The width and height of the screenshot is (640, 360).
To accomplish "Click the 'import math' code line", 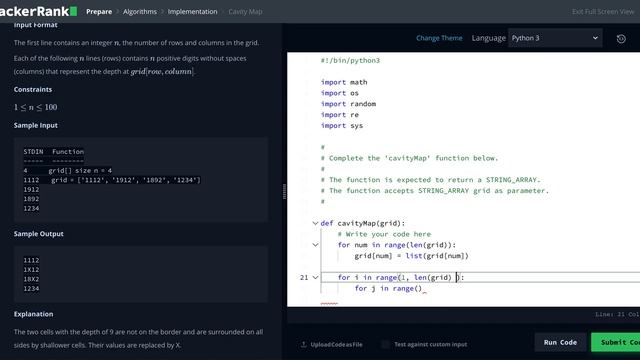I will [x=344, y=82].
